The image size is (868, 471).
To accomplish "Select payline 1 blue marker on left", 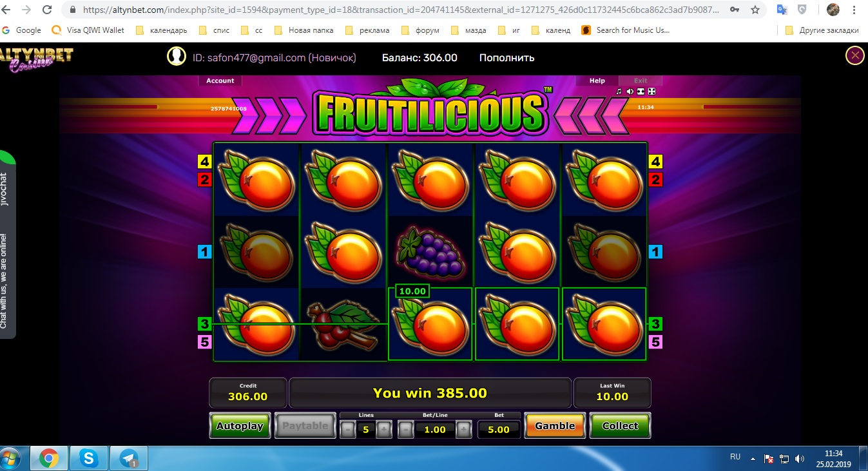I will pyautogui.click(x=204, y=252).
